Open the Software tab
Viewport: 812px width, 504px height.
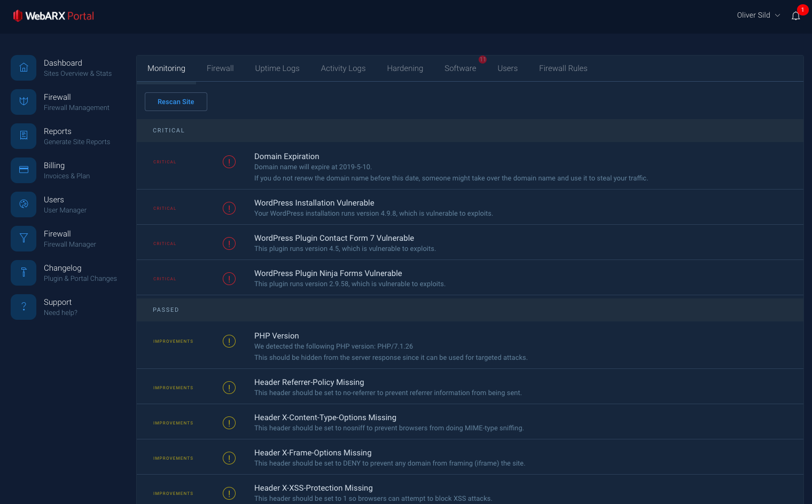click(x=460, y=68)
